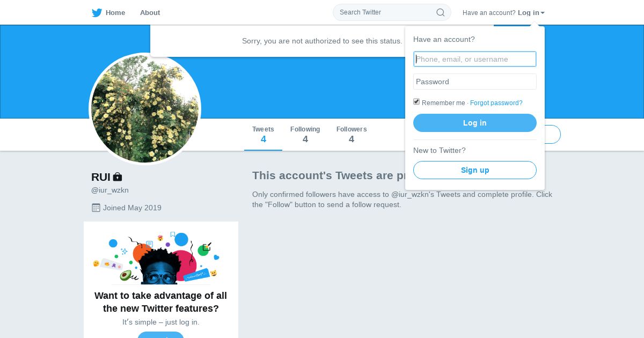This screenshot has width=644, height=338.
Task: Select the Tweets tab
Action: 263,135
